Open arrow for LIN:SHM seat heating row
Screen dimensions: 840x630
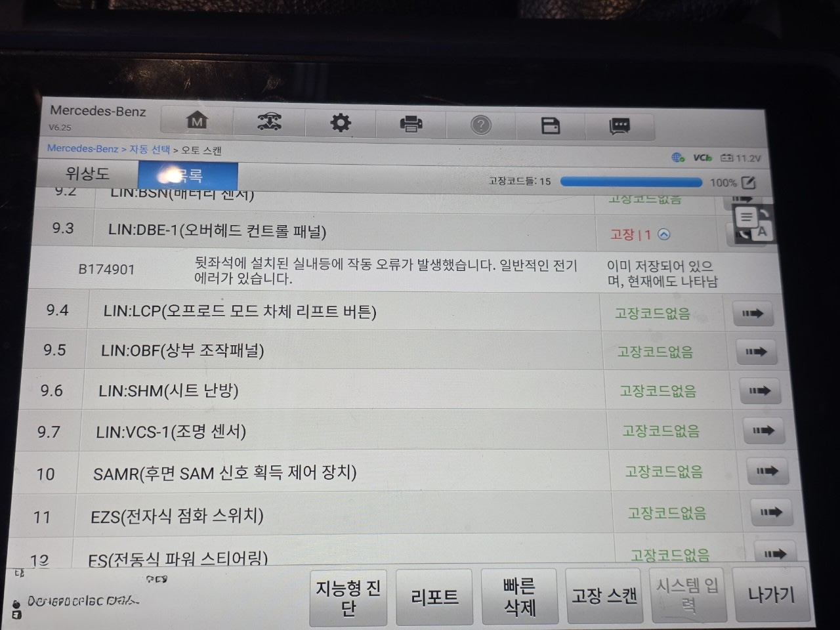(759, 391)
